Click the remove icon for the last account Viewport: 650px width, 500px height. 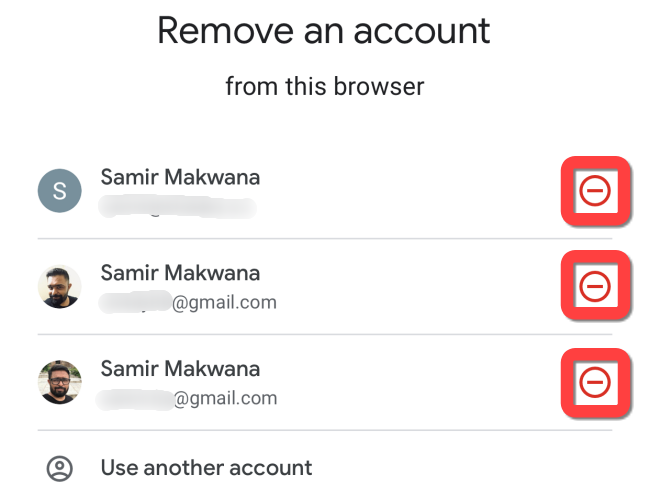pyautogui.click(x=595, y=381)
